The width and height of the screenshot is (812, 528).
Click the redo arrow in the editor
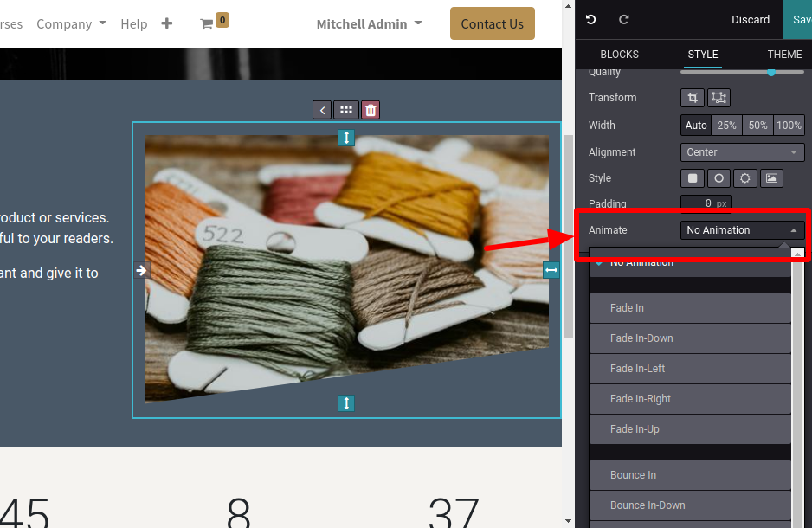tap(624, 19)
